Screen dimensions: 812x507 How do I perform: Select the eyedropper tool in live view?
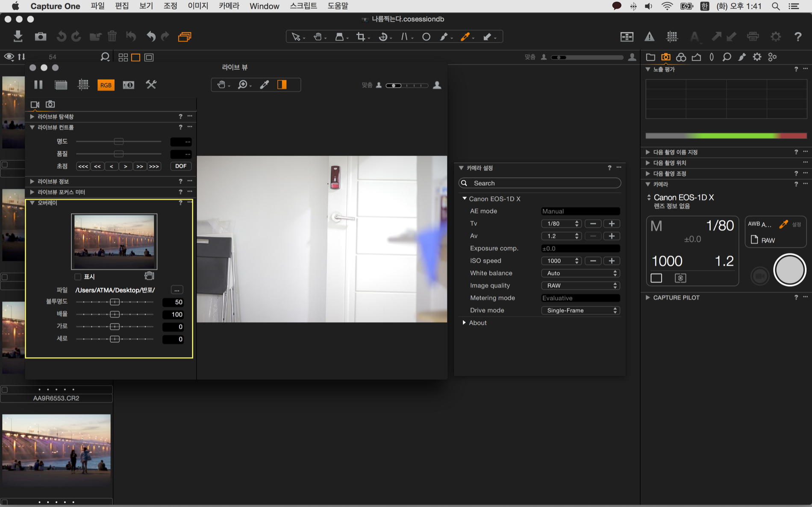click(265, 85)
